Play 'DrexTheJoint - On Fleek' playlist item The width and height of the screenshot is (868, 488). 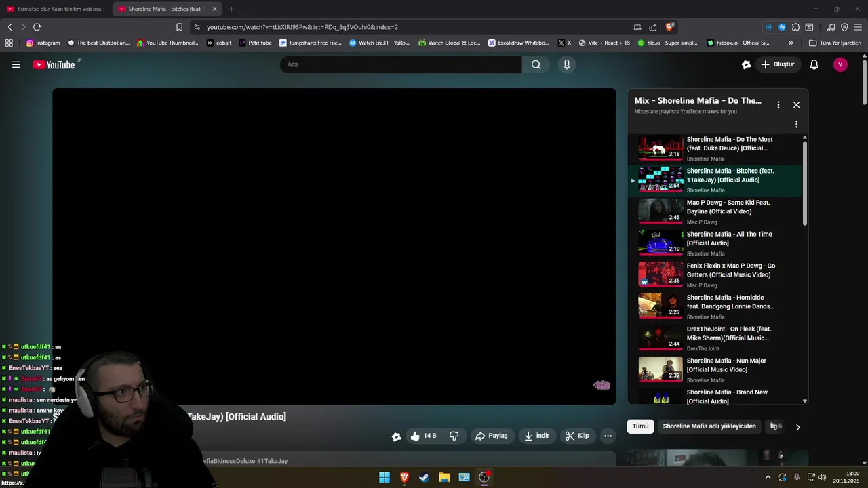[x=715, y=338]
